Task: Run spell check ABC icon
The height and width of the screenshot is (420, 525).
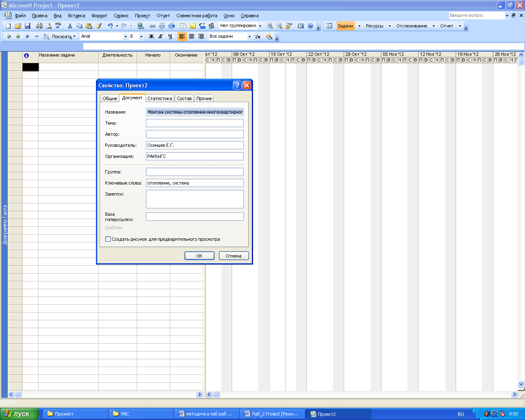Action: [58, 26]
